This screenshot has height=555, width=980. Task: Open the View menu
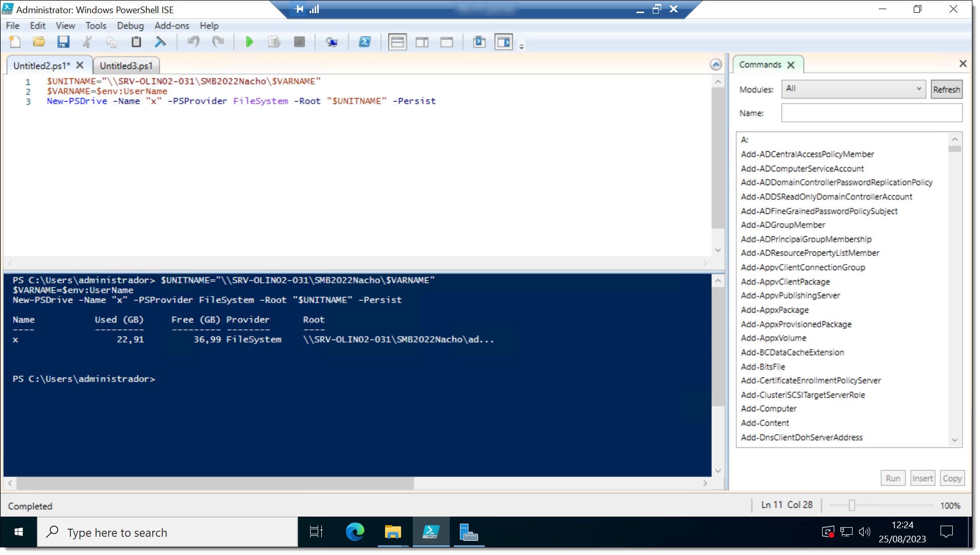tap(65, 26)
